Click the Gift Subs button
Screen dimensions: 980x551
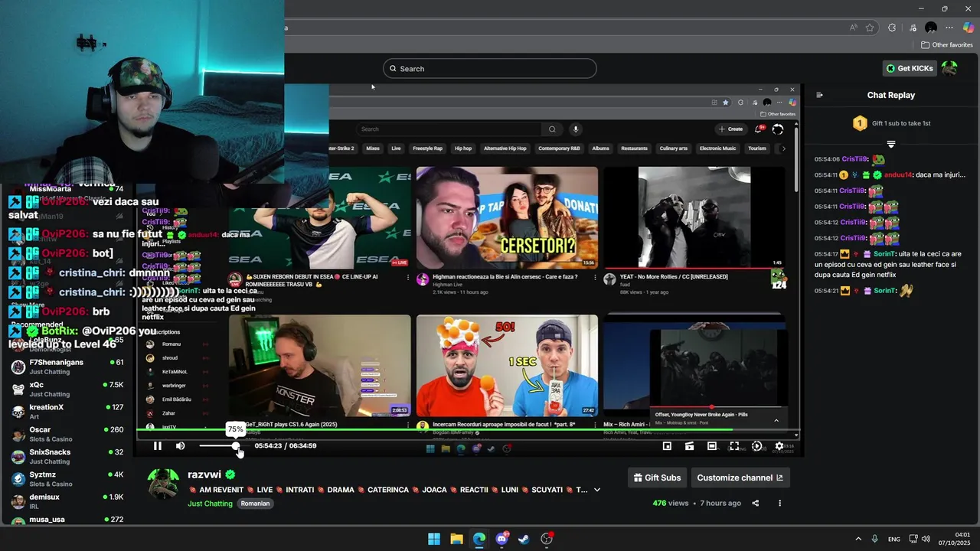[x=657, y=478]
